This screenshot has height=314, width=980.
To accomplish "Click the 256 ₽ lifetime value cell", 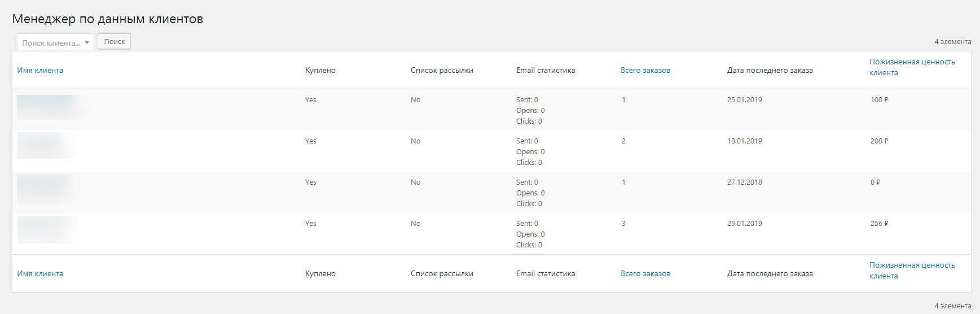I will click(x=879, y=224).
